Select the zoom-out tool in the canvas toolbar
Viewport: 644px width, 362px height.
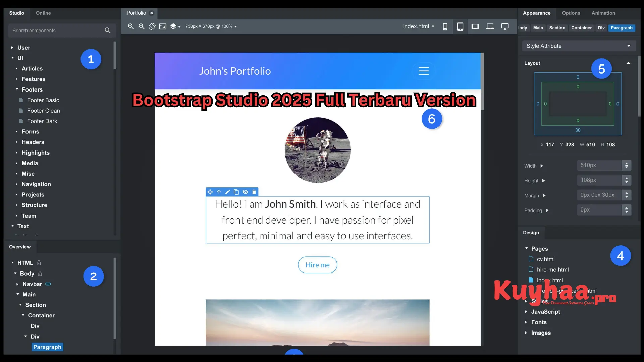pyautogui.click(x=141, y=26)
